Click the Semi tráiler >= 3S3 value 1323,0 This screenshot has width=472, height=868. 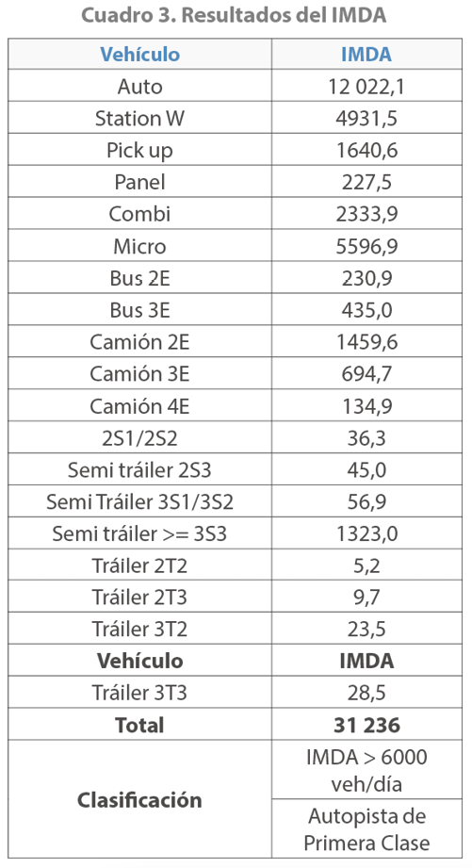[x=366, y=533]
